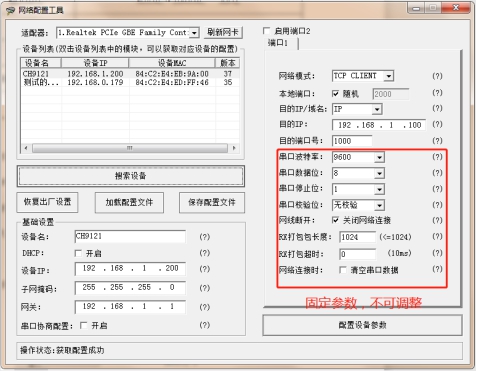
Task: Open the 目的IP/域名 type dropdown
Action: point(377,109)
